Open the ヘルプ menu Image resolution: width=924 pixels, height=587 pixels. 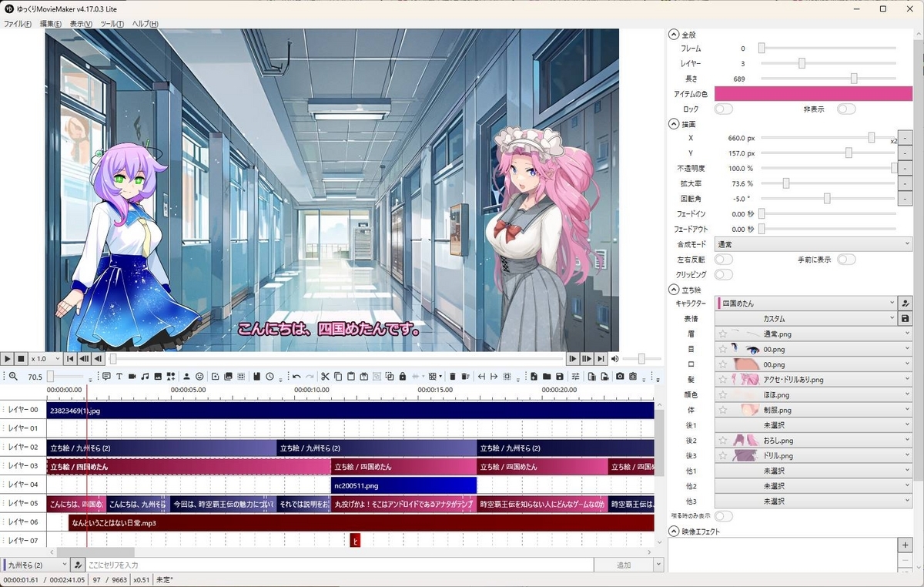click(x=146, y=24)
